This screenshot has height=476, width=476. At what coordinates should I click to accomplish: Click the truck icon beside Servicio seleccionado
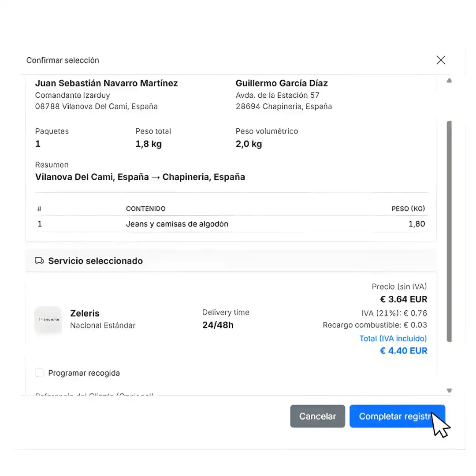(39, 261)
